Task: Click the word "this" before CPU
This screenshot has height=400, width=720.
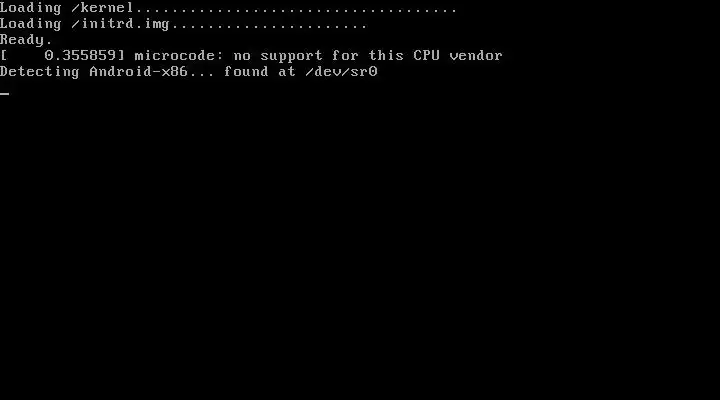Action: (x=386, y=56)
